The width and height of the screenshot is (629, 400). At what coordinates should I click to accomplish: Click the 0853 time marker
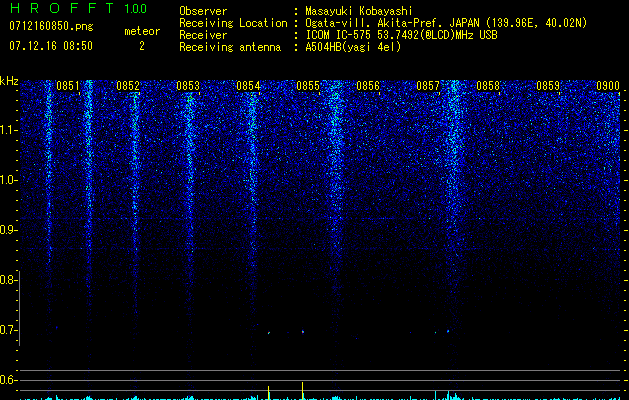pyautogui.click(x=188, y=86)
